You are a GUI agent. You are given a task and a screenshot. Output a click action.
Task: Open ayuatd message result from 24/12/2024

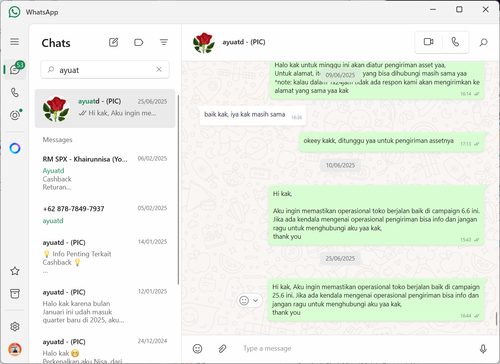tap(105, 349)
